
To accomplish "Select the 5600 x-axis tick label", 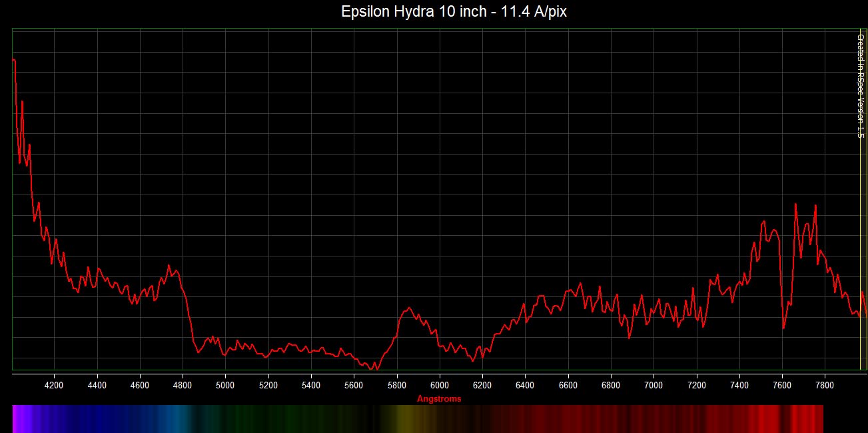I will 354,385.
